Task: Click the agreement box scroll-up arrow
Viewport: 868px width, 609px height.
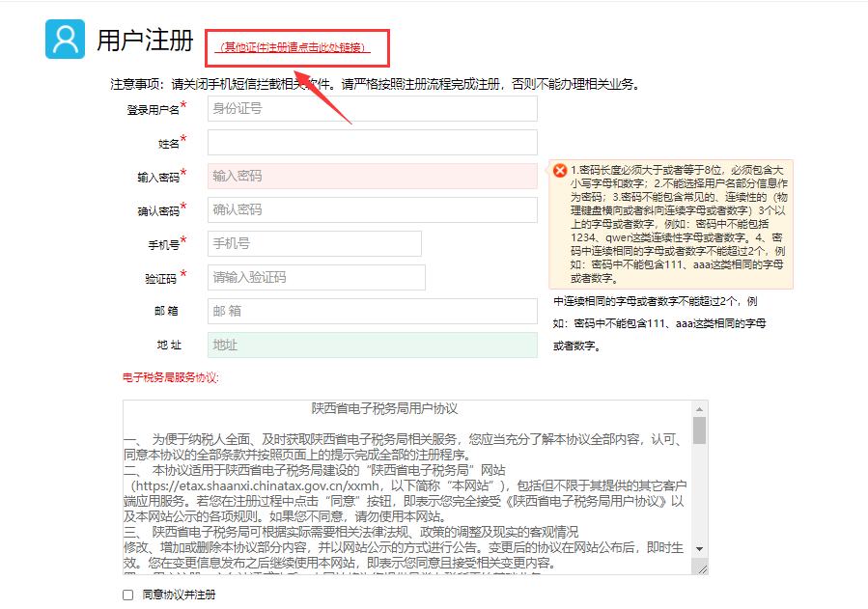Action: point(700,409)
